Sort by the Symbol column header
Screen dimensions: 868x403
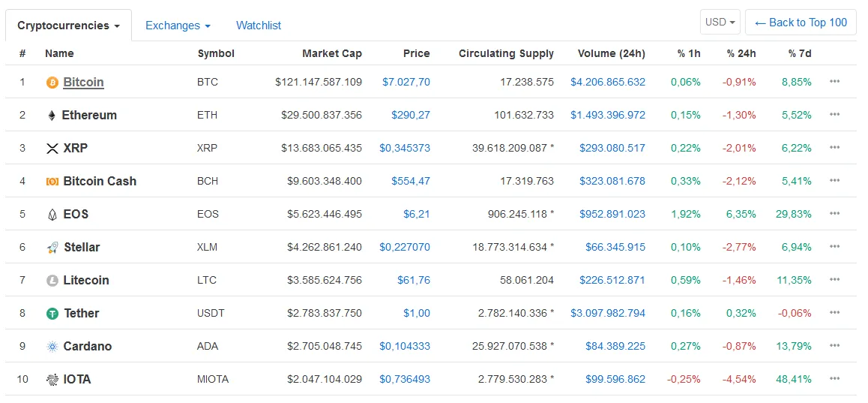(216, 54)
